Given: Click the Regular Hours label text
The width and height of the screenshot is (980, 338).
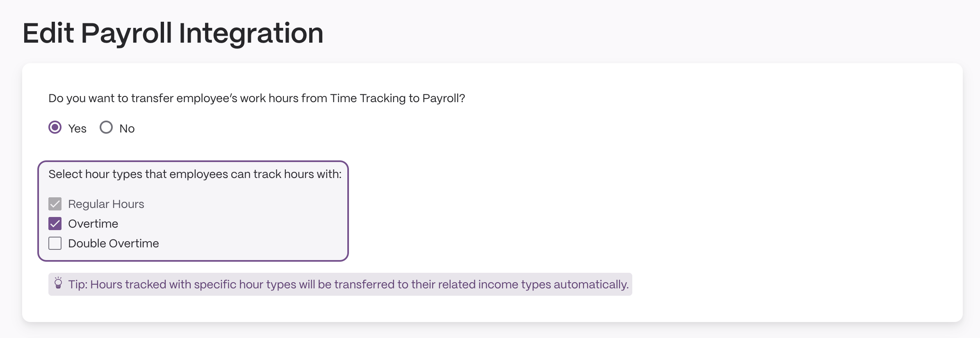Looking at the screenshot, I should pyautogui.click(x=106, y=204).
